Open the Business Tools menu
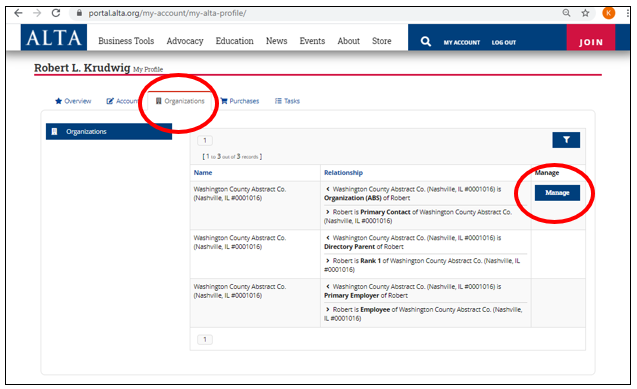 coord(126,41)
